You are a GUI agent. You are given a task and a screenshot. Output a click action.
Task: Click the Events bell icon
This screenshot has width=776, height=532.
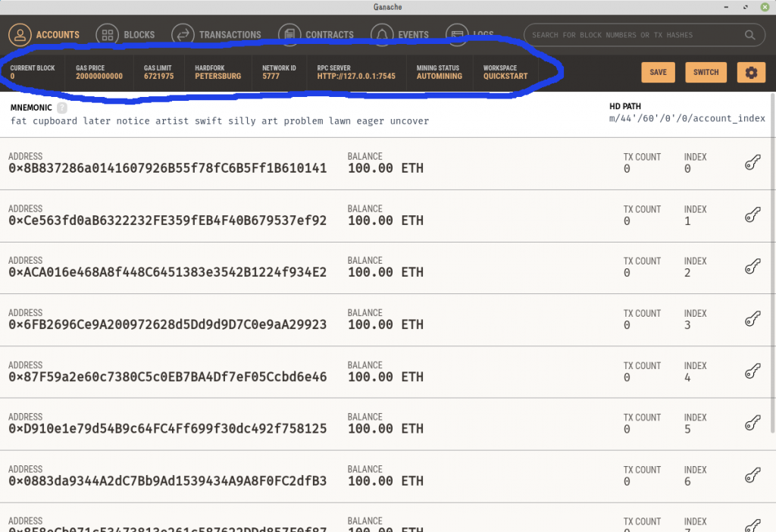[382, 35]
